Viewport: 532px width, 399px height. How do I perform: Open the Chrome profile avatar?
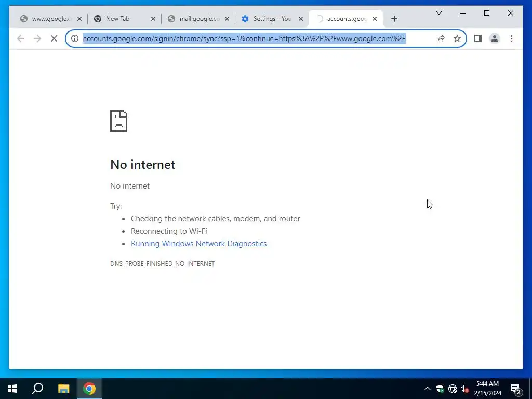point(495,38)
